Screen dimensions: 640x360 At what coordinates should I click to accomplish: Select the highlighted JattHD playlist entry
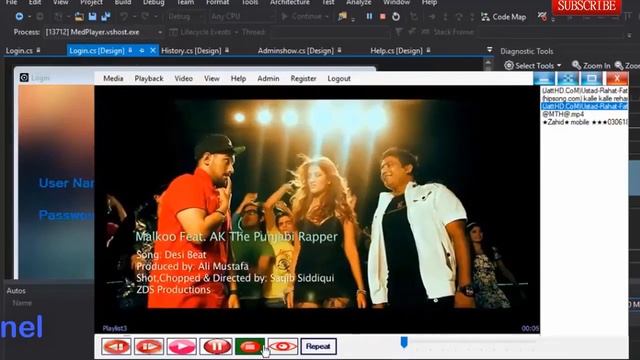(584, 106)
